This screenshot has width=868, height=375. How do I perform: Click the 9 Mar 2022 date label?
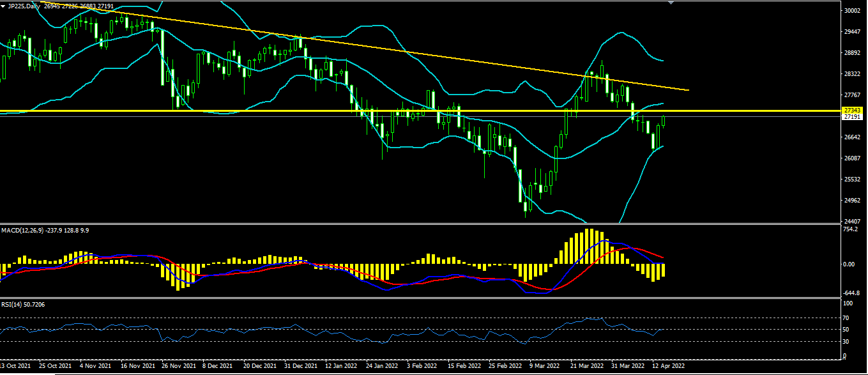coord(544,366)
